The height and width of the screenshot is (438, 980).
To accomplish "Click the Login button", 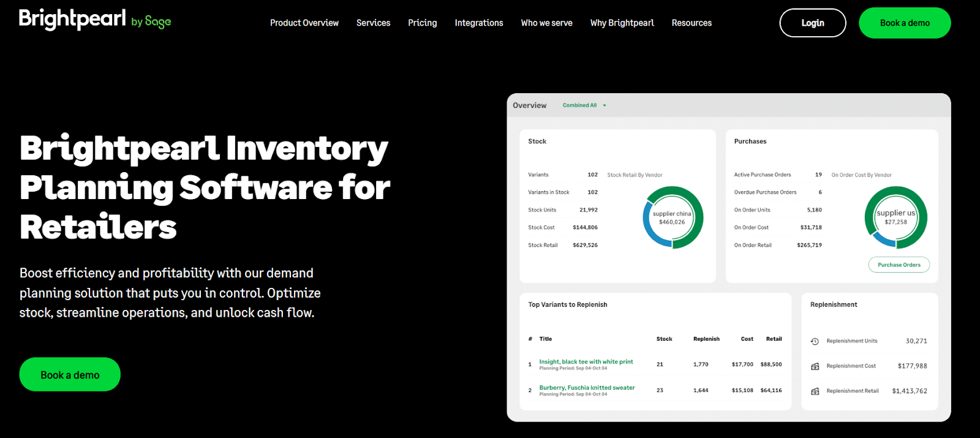I will point(813,23).
